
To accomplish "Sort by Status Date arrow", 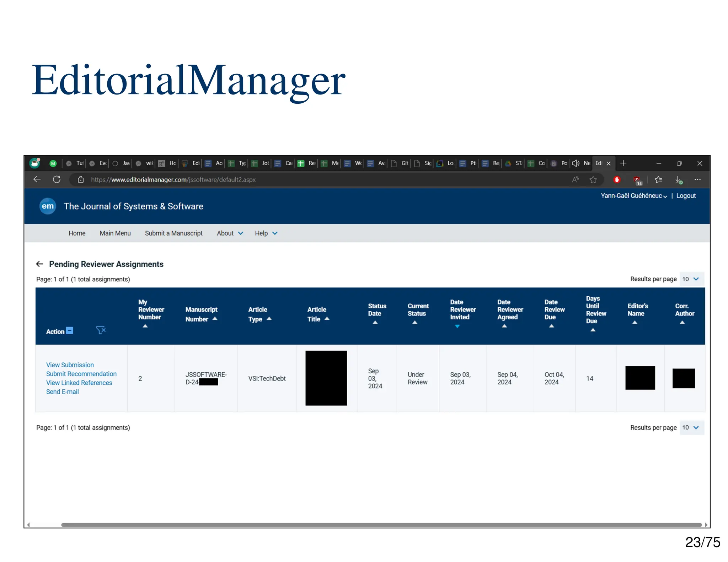I will pos(375,322).
